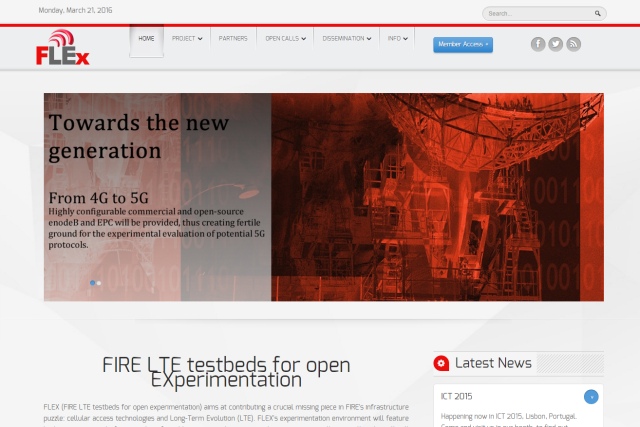
Task: Open the Twitter social icon
Action: (x=556, y=44)
